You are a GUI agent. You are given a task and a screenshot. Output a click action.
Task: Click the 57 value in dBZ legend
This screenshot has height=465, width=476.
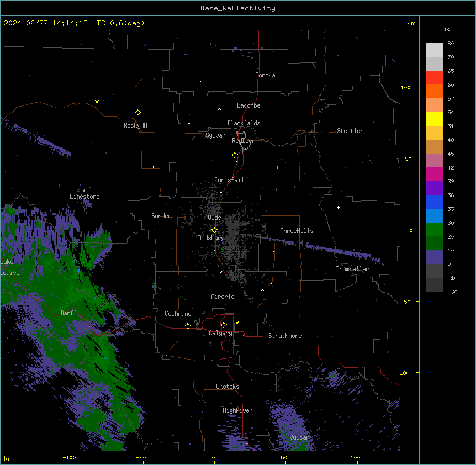tap(451, 99)
